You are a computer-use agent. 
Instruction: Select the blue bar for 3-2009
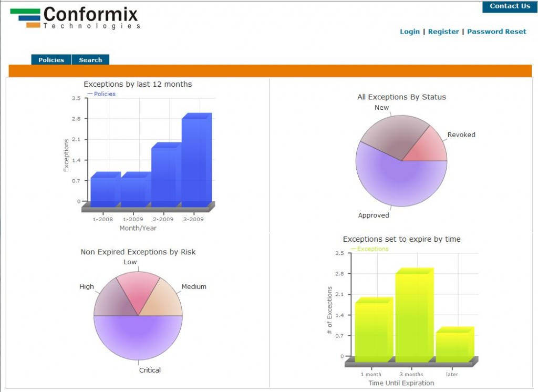(197, 158)
